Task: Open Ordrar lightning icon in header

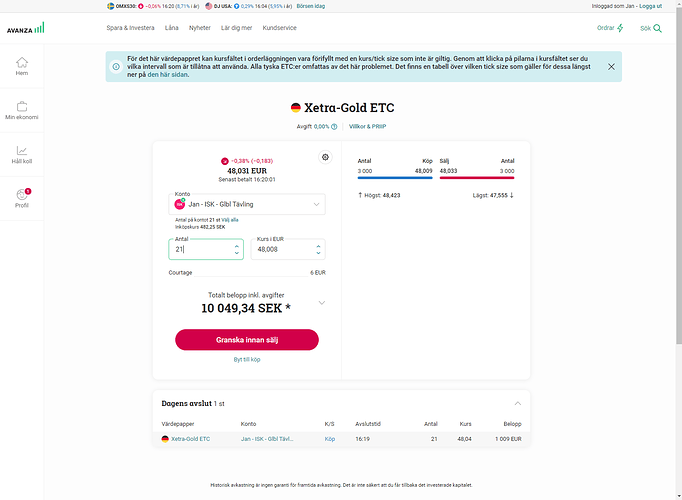Action: click(620, 28)
